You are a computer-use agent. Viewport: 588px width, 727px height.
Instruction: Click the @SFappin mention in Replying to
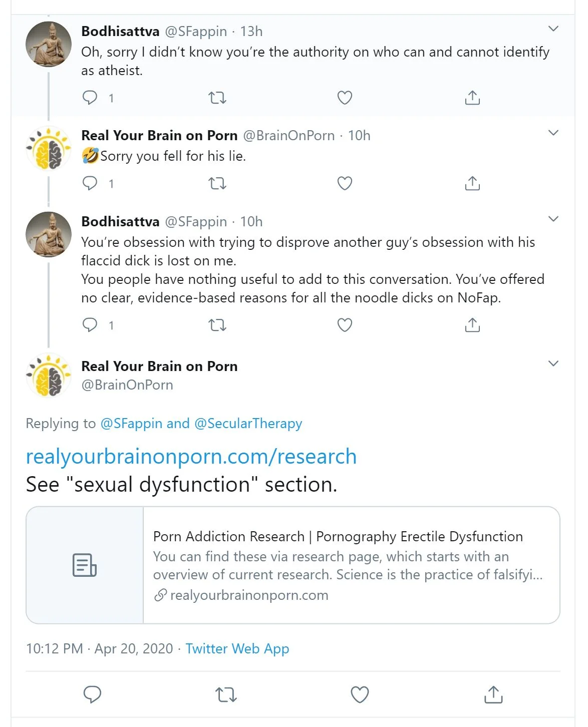tap(131, 424)
